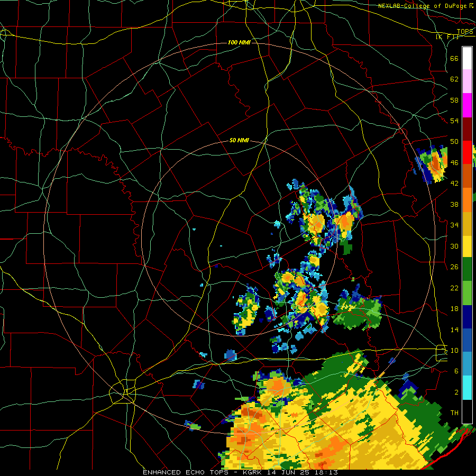Click the "46" legend value

[454, 163]
